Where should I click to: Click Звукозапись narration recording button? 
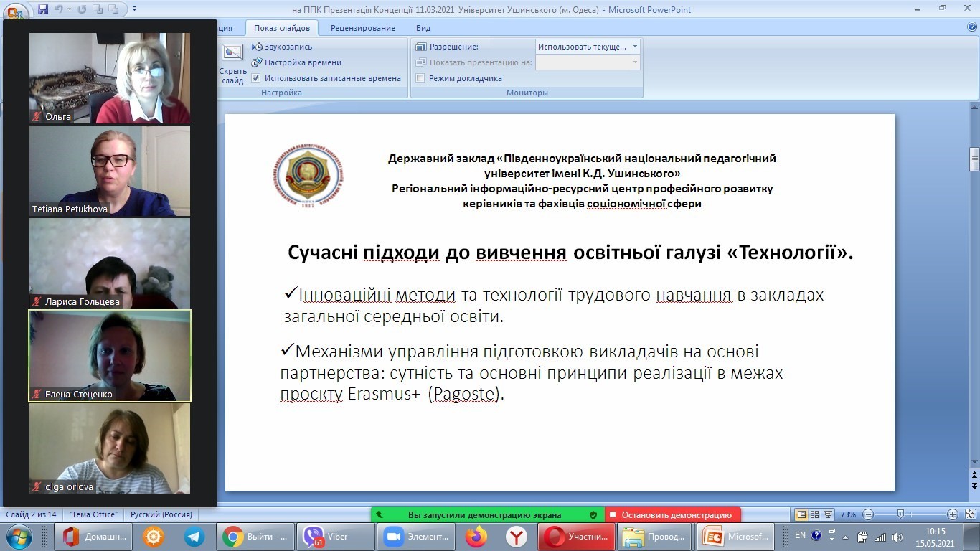point(282,47)
